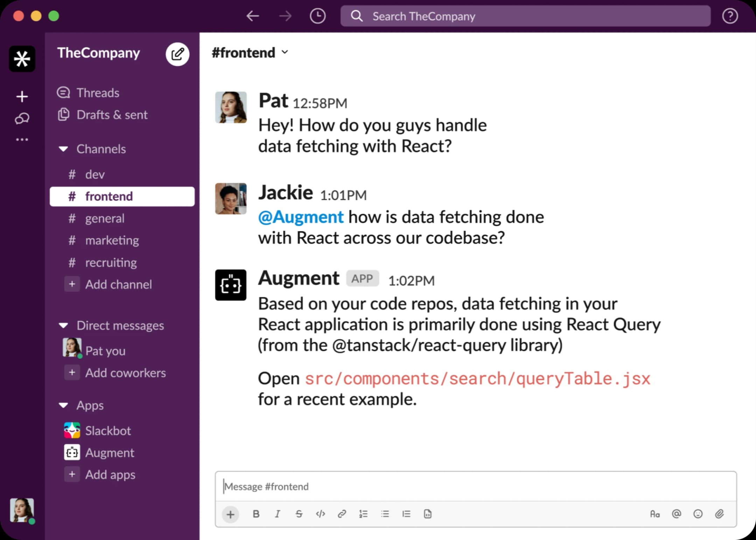The width and height of the screenshot is (756, 540).
Task: Toggle strikethrough formatting
Action: [299, 514]
